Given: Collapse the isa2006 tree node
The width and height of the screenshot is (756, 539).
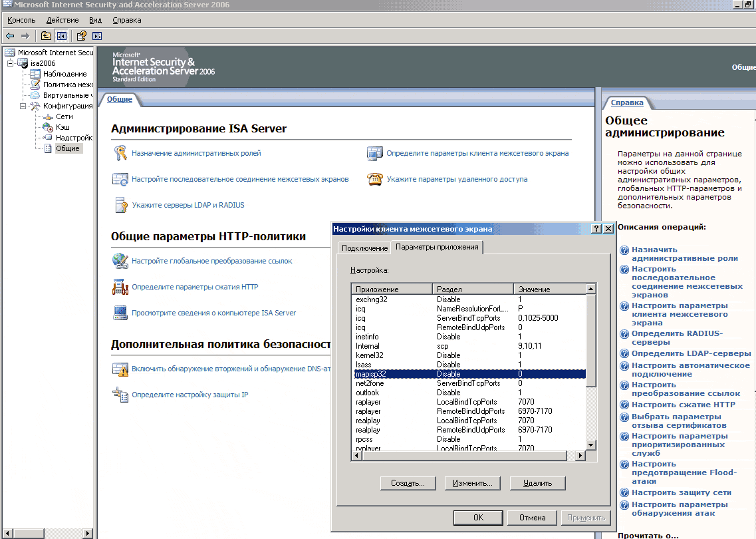Looking at the screenshot, I should [10, 63].
